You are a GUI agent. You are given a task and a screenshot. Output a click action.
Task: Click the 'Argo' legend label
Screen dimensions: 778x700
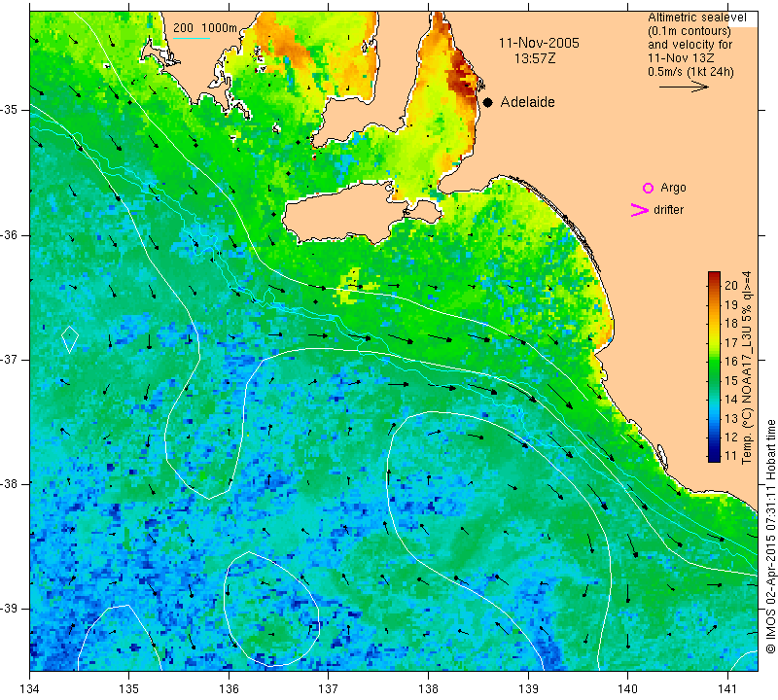673,188
